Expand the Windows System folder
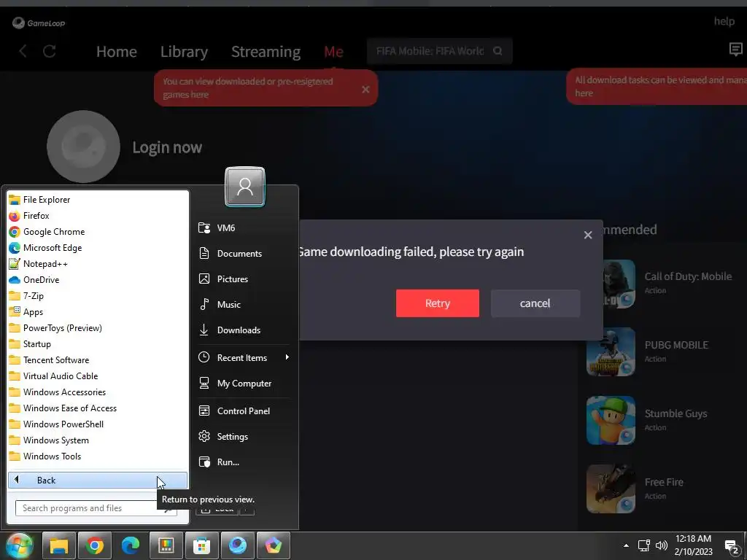This screenshot has height=560, width=747. [x=98, y=440]
